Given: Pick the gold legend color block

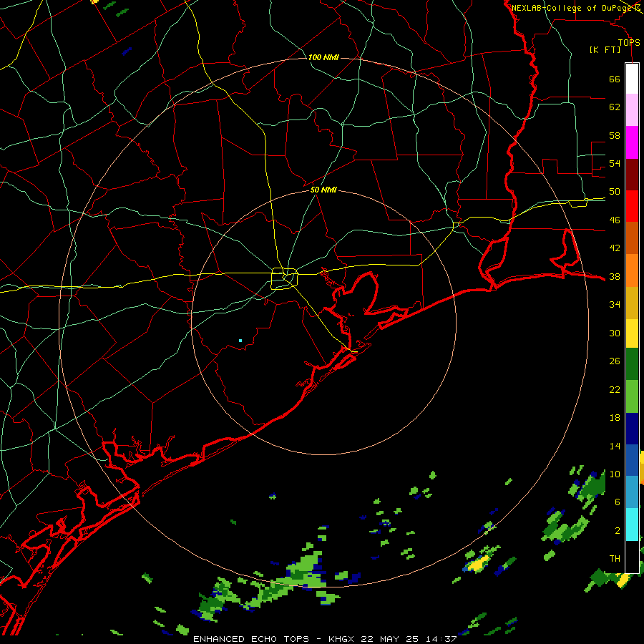Looking at the screenshot, I should [x=632, y=303].
